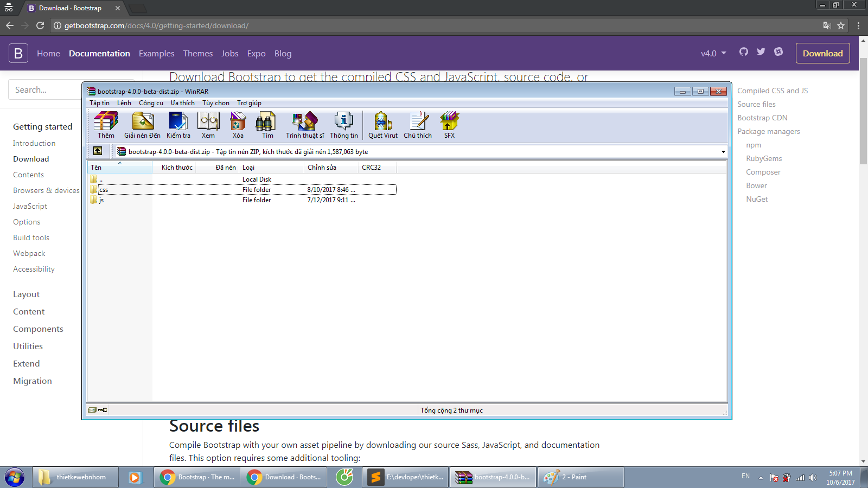This screenshot has height=488, width=868.
Task: Open the Trình thuật sĩ wizard
Action: 305,125
